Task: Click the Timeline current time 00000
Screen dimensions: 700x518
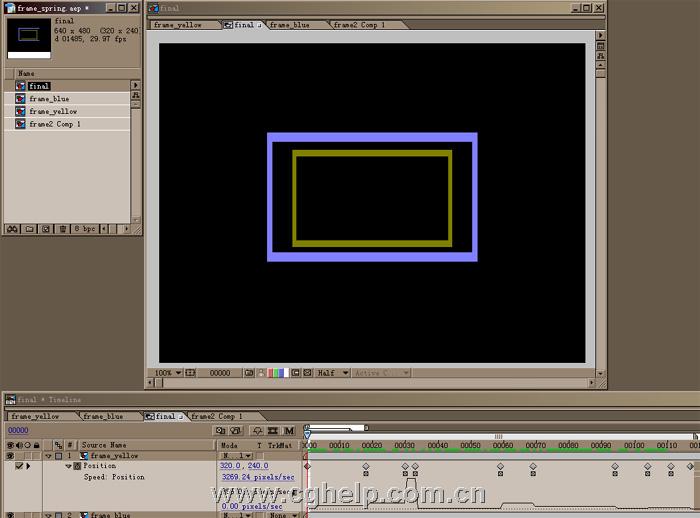Action: pyautogui.click(x=18, y=430)
